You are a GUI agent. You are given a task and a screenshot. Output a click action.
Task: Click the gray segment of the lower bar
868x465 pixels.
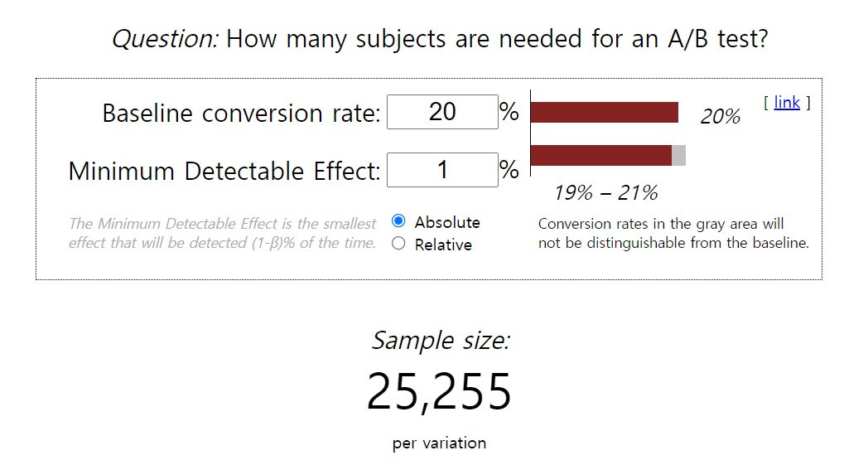[x=678, y=155]
